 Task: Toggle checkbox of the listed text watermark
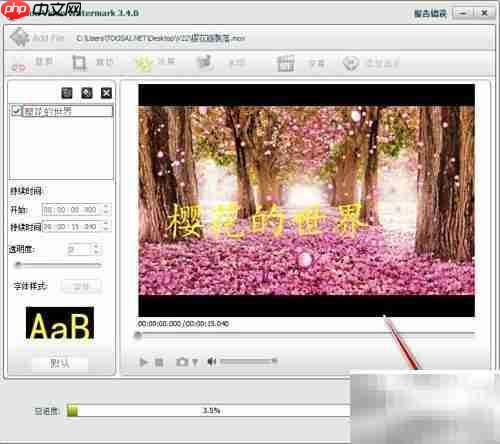tap(17, 111)
